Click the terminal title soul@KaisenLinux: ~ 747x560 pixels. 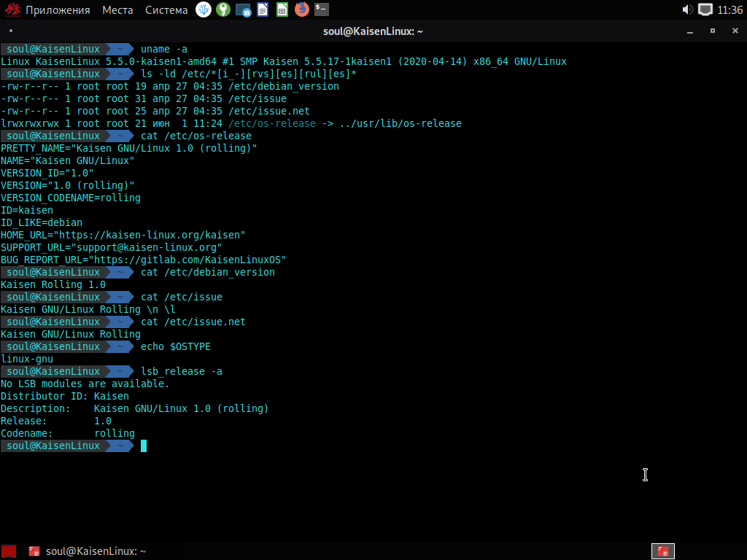(373, 31)
